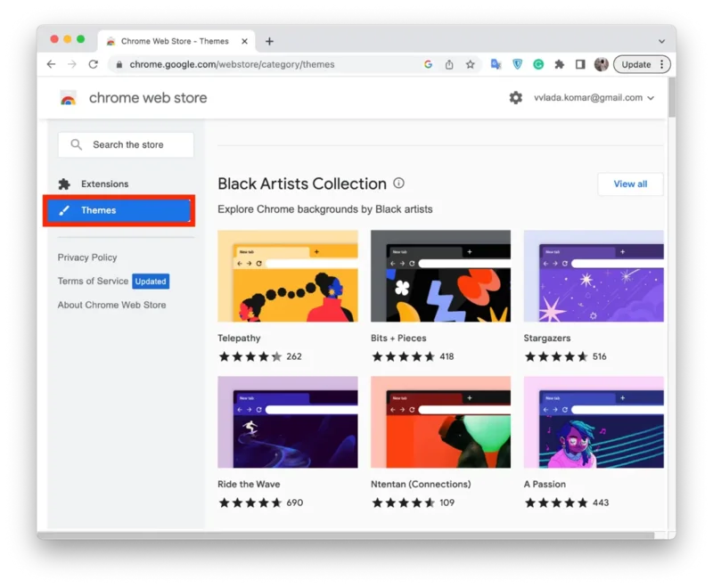The height and width of the screenshot is (588, 713).
Task: Show info about Black Artists Collection
Action: tap(398, 184)
